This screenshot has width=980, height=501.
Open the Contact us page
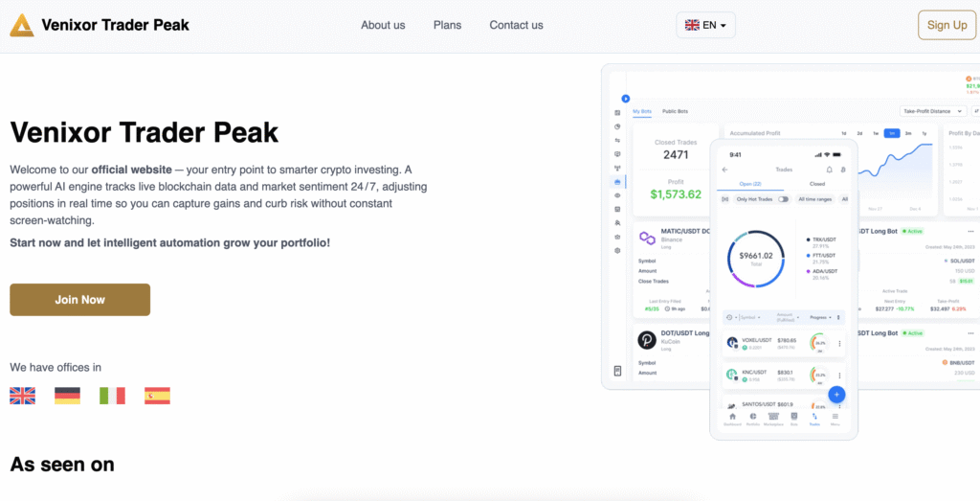point(516,25)
